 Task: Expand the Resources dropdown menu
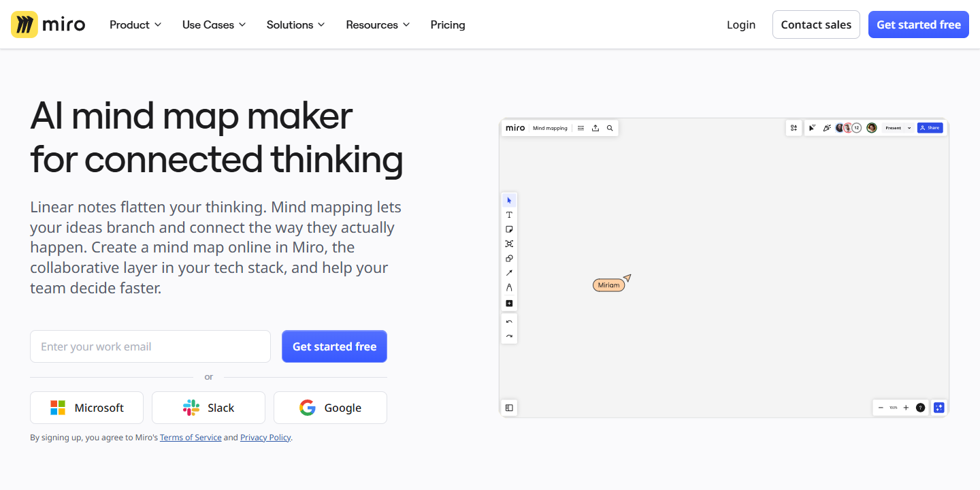[x=378, y=24]
